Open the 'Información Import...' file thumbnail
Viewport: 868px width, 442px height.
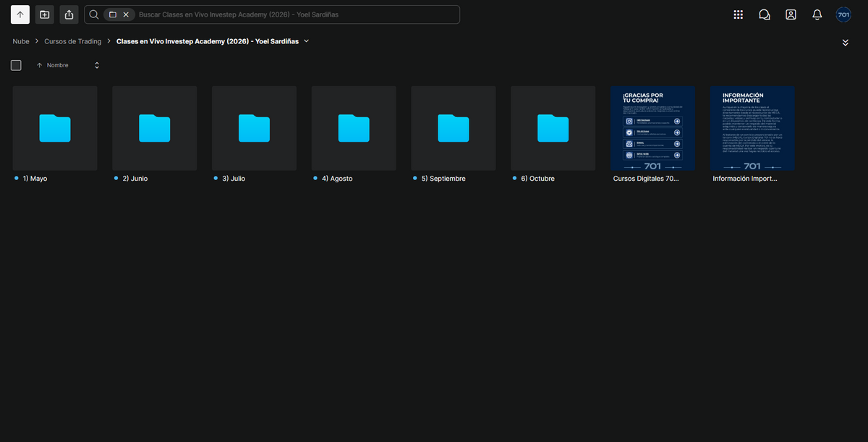pos(752,128)
